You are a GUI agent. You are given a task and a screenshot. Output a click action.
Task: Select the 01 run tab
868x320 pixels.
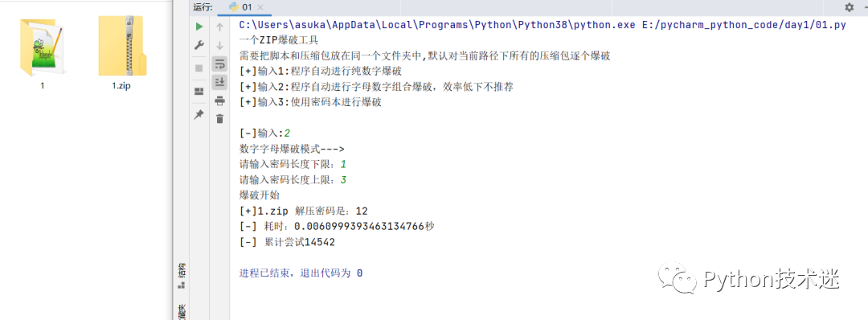(242, 7)
